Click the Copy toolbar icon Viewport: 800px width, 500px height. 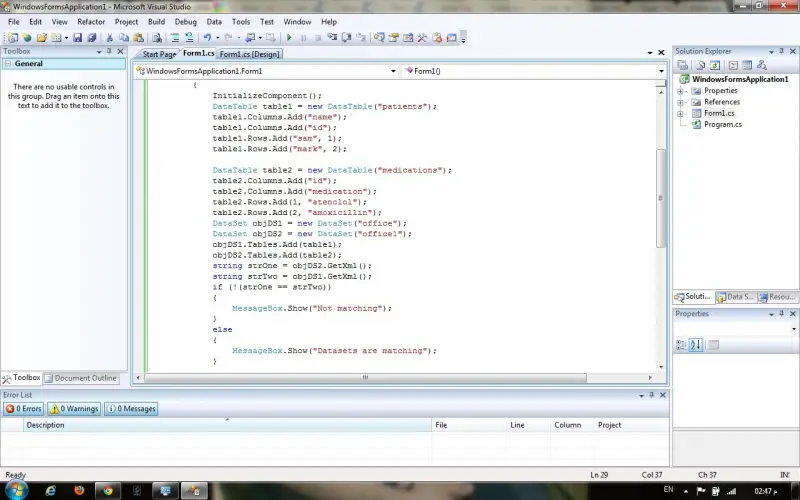coord(124,38)
